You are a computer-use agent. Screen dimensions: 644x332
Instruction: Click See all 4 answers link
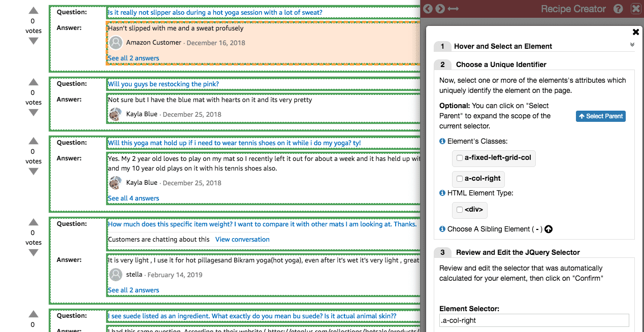[x=133, y=198]
